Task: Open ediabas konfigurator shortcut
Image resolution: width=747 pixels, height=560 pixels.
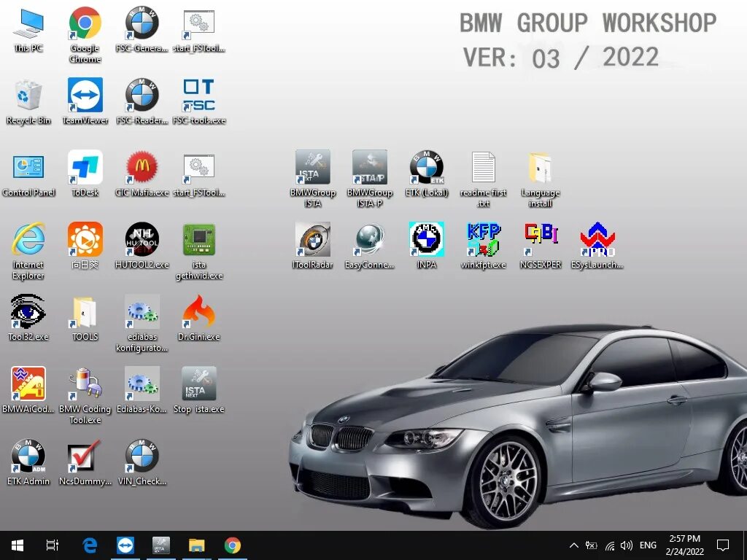Action: point(142,323)
